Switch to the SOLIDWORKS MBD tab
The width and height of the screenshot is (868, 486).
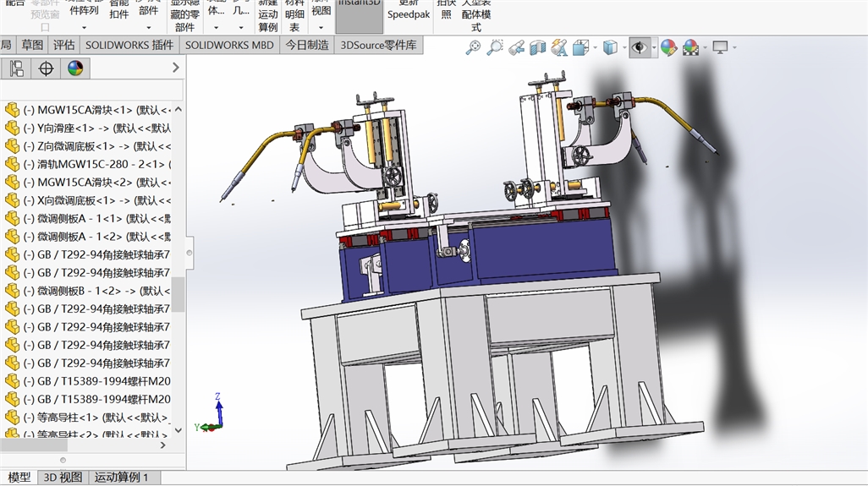click(x=229, y=45)
